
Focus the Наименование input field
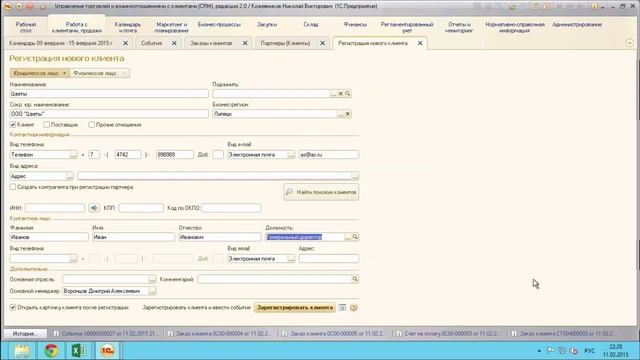tap(109, 93)
